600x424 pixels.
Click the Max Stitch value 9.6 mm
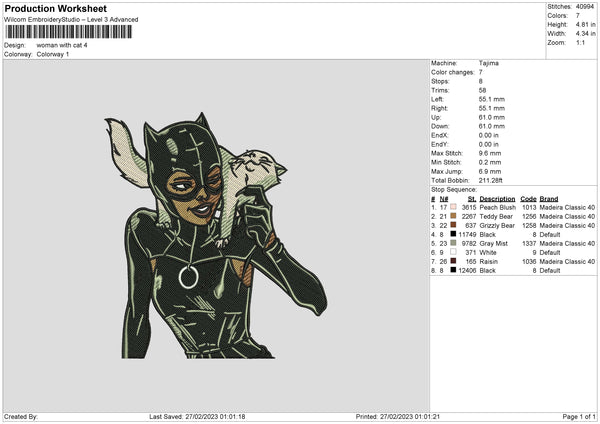(490, 153)
